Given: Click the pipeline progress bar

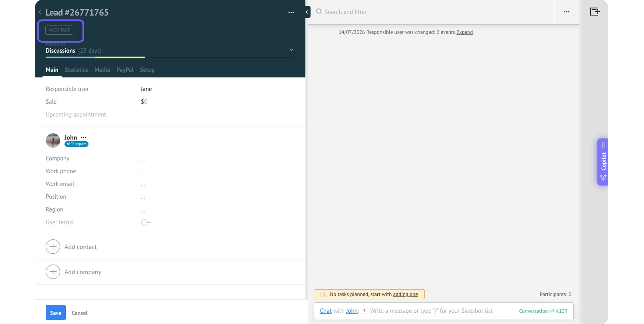Looking at the screenshot, I should pyautogui.click(x=170, y=57).
